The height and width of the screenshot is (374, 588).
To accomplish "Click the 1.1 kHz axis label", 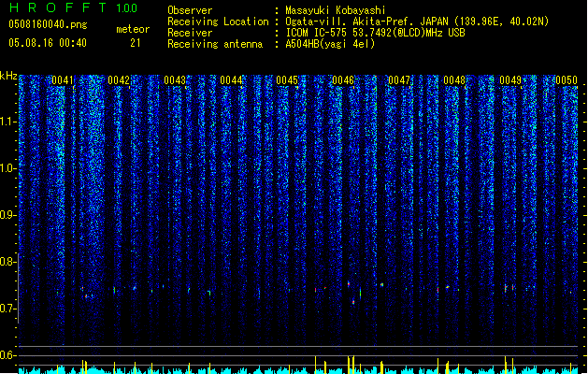I will [8, 122].
